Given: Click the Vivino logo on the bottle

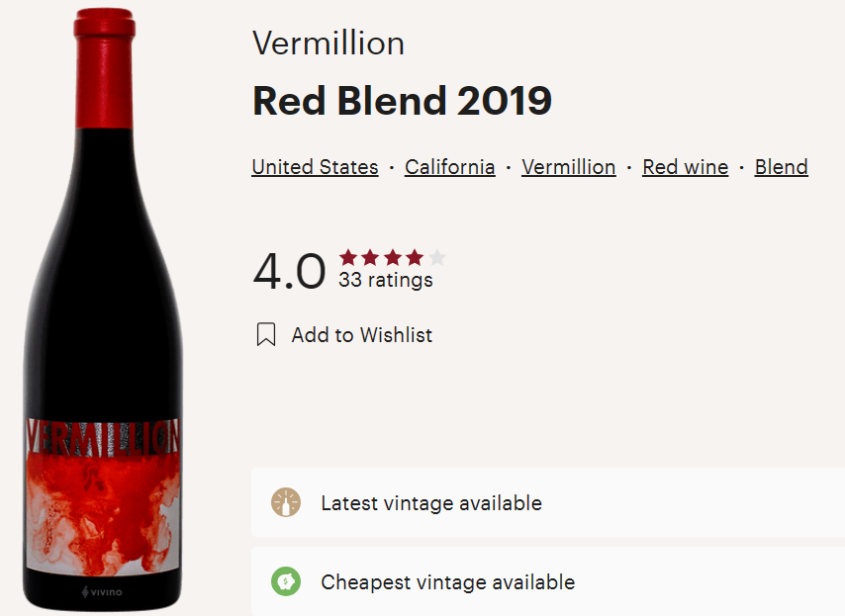Looking at the screenshot, I should tap(101, 592).
